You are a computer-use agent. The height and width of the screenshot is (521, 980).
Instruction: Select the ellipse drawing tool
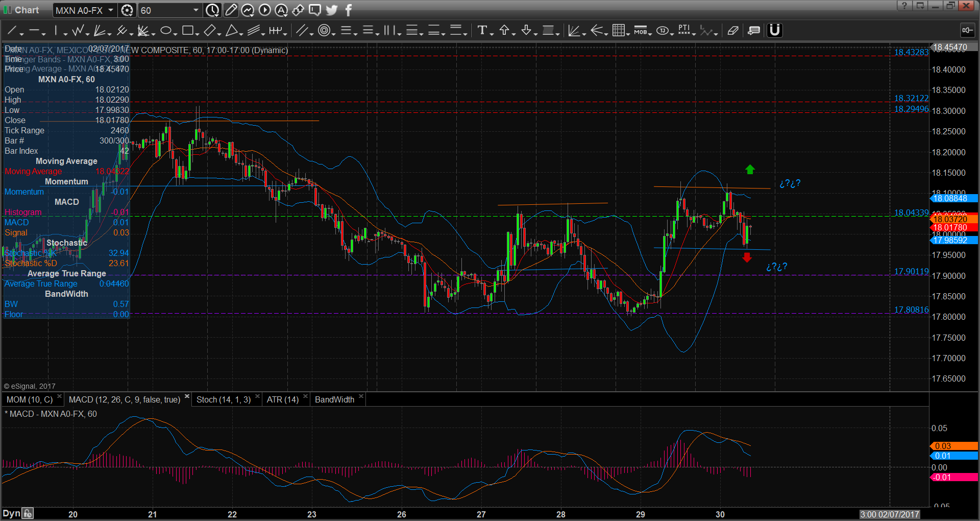pos(165,31)
